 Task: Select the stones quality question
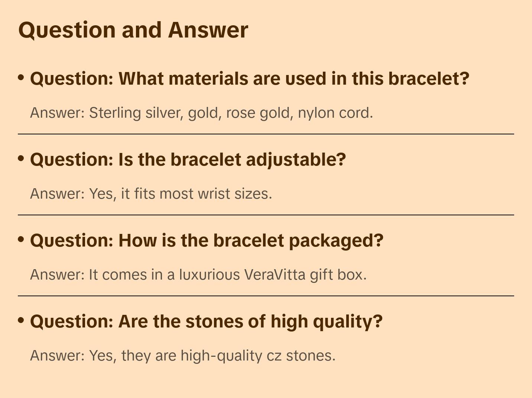206,322
